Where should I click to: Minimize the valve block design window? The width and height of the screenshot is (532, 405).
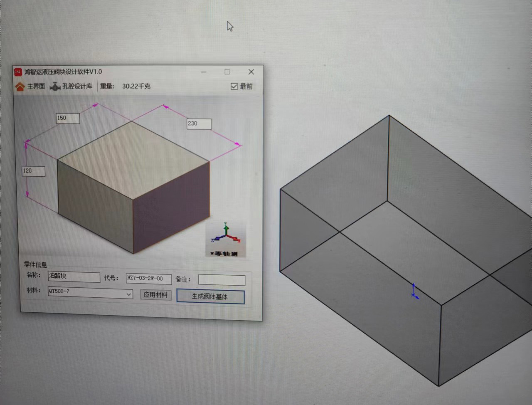tap(204, 72)
